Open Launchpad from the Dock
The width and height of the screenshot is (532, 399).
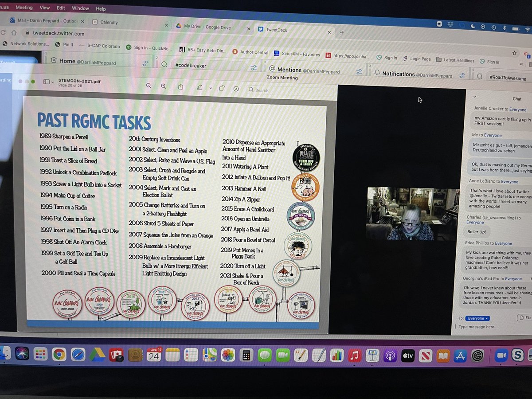click(x=40, y=354)
